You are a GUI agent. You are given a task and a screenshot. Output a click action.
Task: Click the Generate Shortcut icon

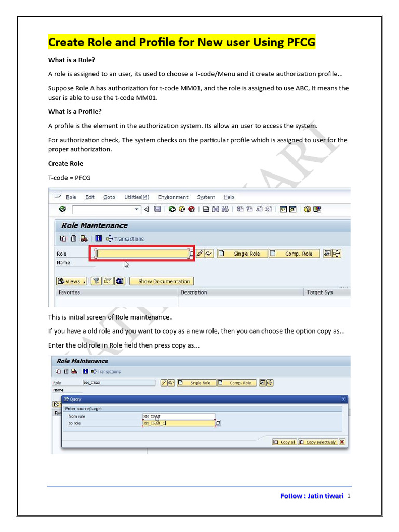(x=293, y=209)
